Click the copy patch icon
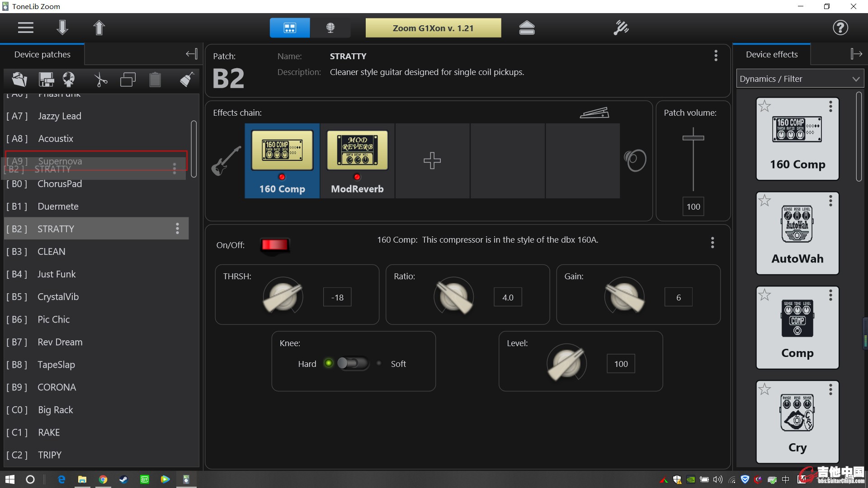 [x=128, y=80]
